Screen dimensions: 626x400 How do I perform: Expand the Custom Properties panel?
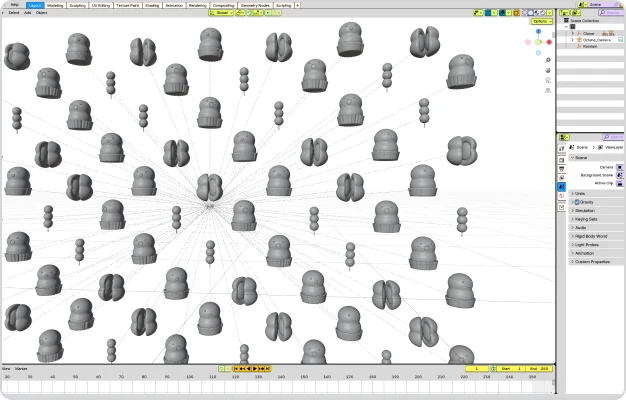(x=596, y=262)
